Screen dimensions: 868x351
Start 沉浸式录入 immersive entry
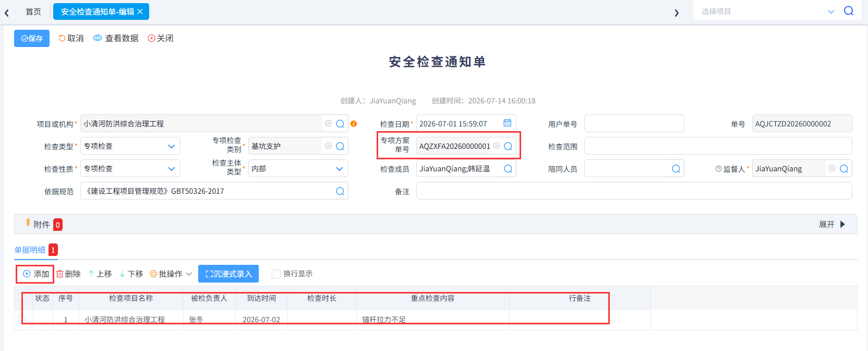point(228,274)
